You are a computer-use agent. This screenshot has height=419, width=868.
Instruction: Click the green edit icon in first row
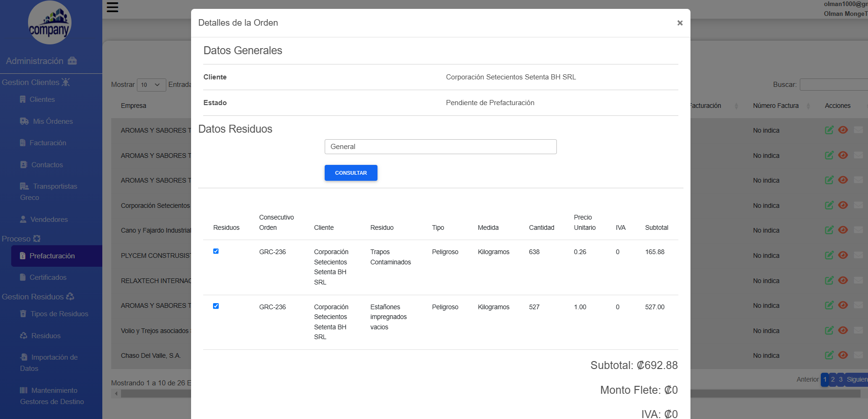[x=829, y=130]
